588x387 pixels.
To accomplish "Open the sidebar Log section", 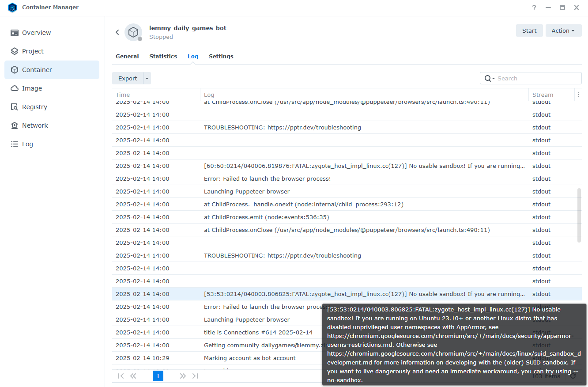I will pyautogui.click(x=27, y=144).
